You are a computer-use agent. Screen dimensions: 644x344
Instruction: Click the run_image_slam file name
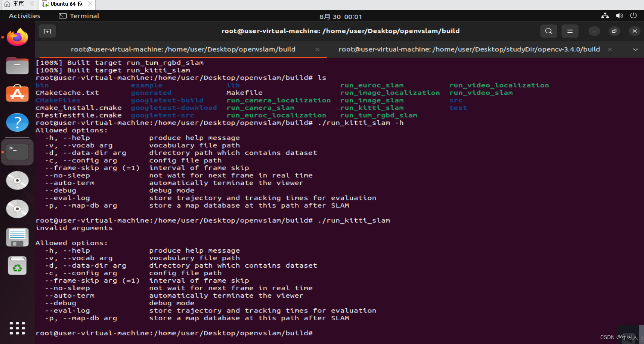coord(371,100)
